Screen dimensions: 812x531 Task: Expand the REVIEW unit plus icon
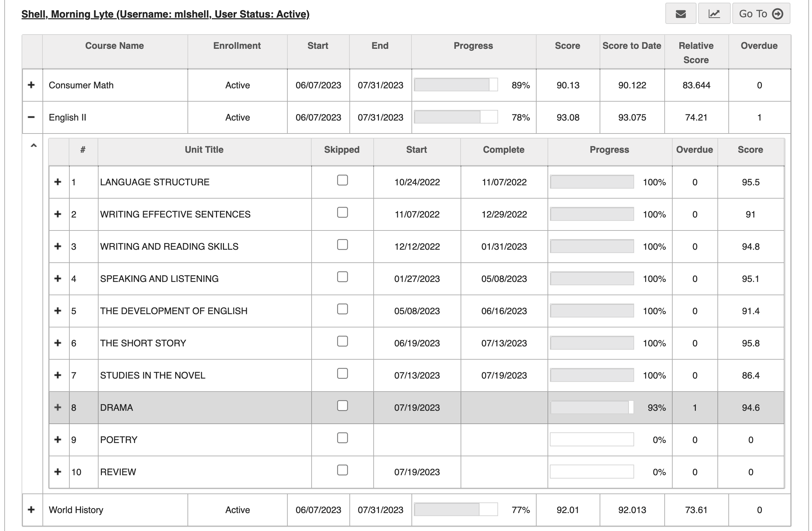coord(58,472)
